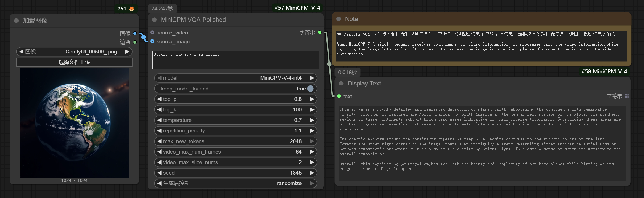Click the Earth image preview thumbnail
The height and width of the screenshot is (198, 644).
pos(74,123)
